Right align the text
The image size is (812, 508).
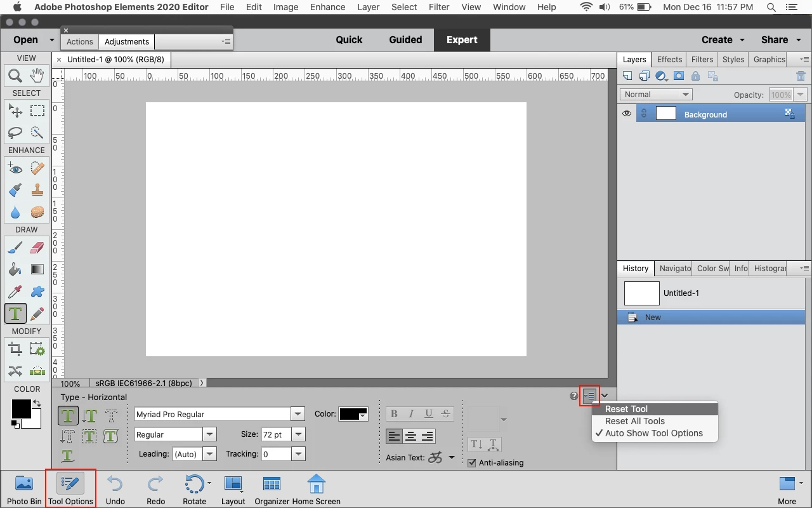(428, 436)
